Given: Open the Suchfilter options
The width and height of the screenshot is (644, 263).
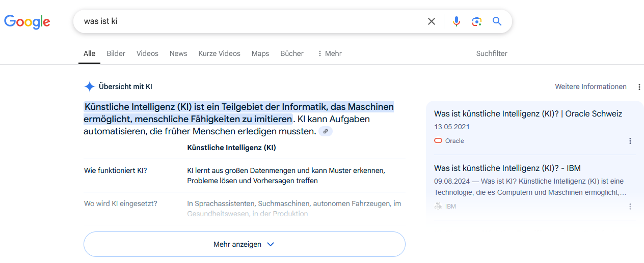Looking at the screenshot, I should click(x=492, y=53).
